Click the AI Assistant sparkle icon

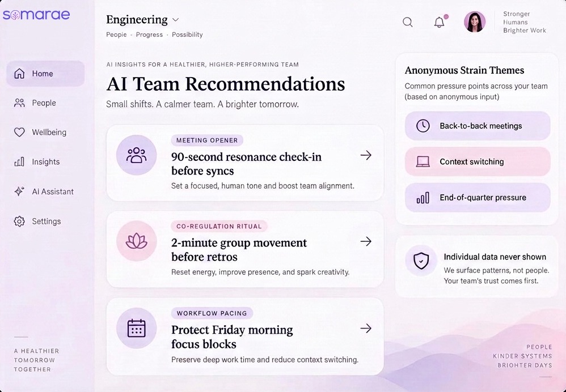click(x=19, y=191)
